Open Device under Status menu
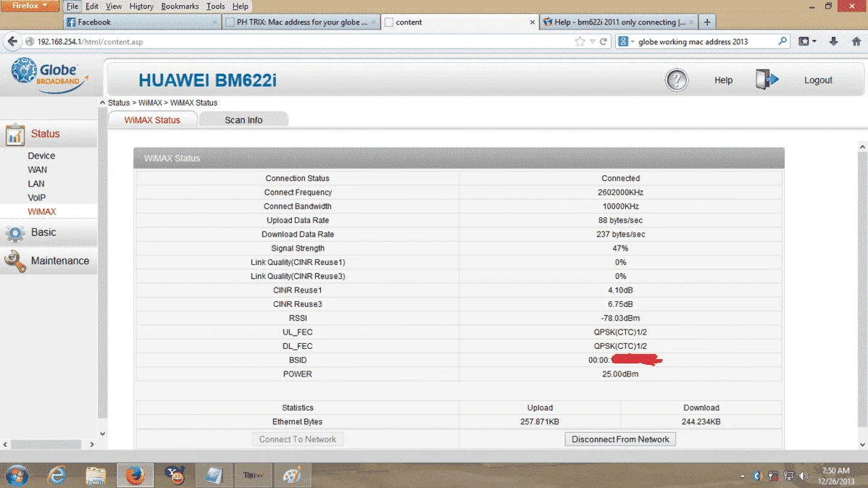Viewport: 868px width, 488px height. 41,156
